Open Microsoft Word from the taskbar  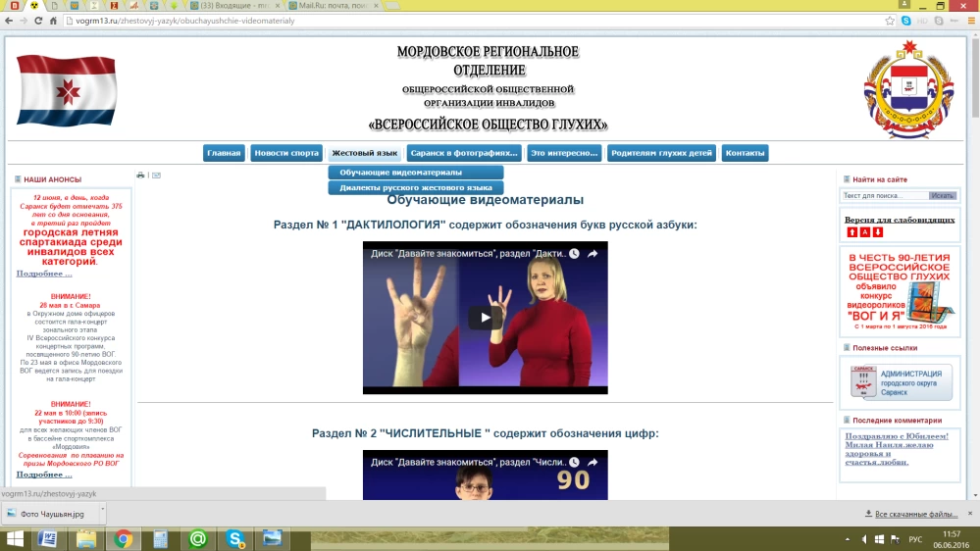tap(47, 538)
